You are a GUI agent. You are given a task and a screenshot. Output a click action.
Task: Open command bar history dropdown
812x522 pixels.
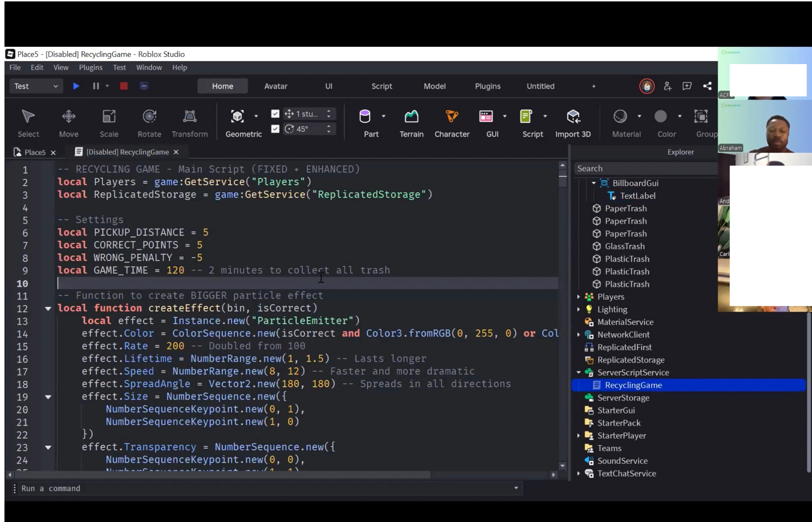[x=516, y=488]
